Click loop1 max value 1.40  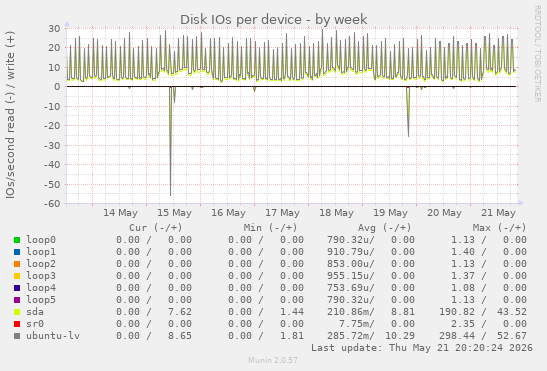463,252
